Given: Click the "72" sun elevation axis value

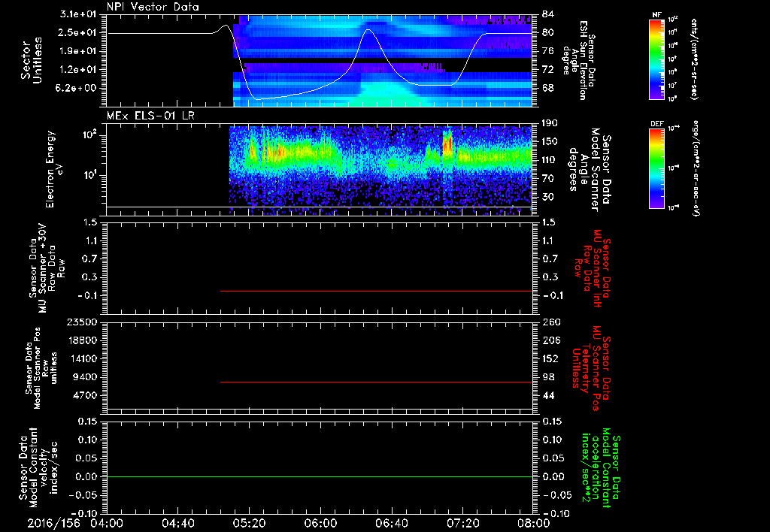Looking at the screenshot, I should tap(548, 70).
